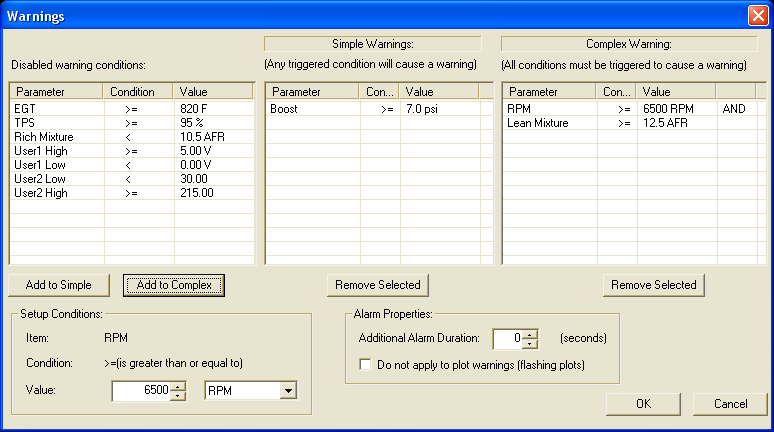Remove Selected from Complex Warning list
The height and width of the screenshot is (432, 774).
click(654, 285)
